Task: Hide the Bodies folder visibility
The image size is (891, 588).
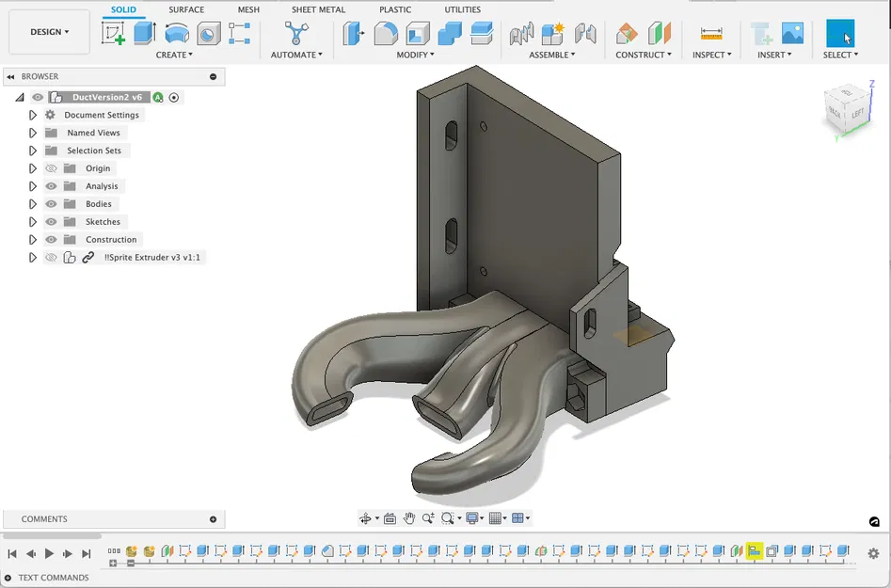Action: click(x=51, y=204)
